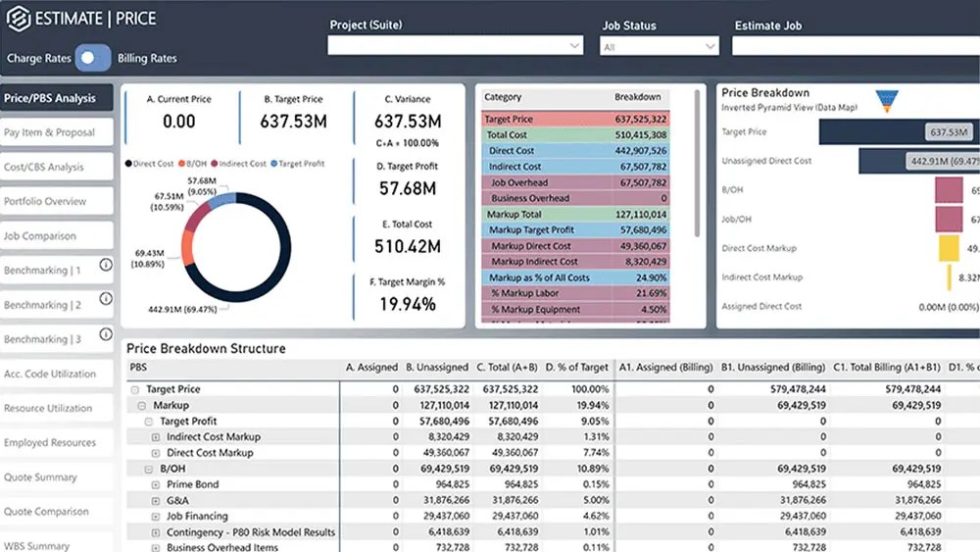The image size is (980, 552).
Task: Click Indirect Cost legend marker
Action: pos(215,164)
